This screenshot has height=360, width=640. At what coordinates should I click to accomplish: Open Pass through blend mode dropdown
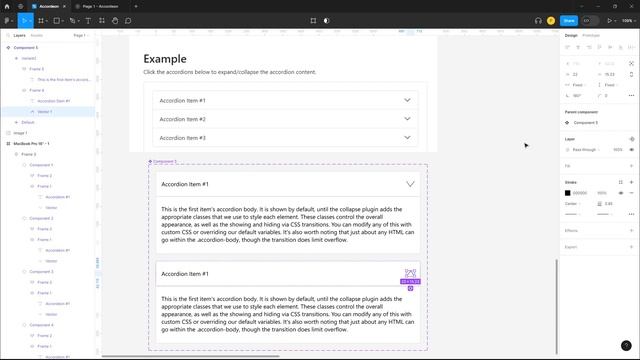(586, 150)
